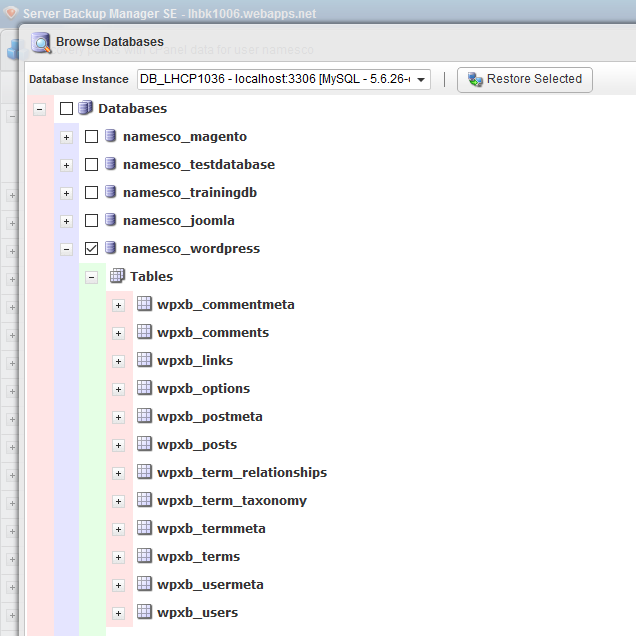Select the wpxb_users table label
Viewport: 636px width, 636px height.
click(x=198, y=612)
